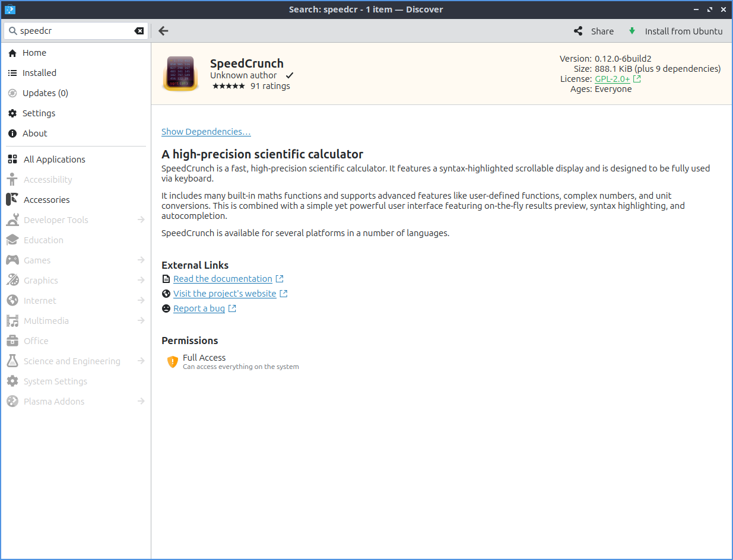Click the Home sidebar icon
Image resolution: width=733 pixels, height=560 pixels.
point(12,53)
